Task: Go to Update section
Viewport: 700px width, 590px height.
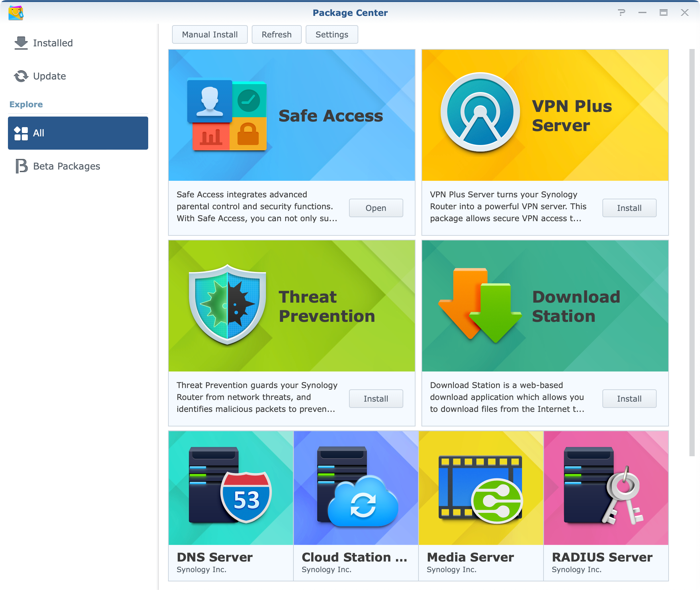Action: click(78, 76)
